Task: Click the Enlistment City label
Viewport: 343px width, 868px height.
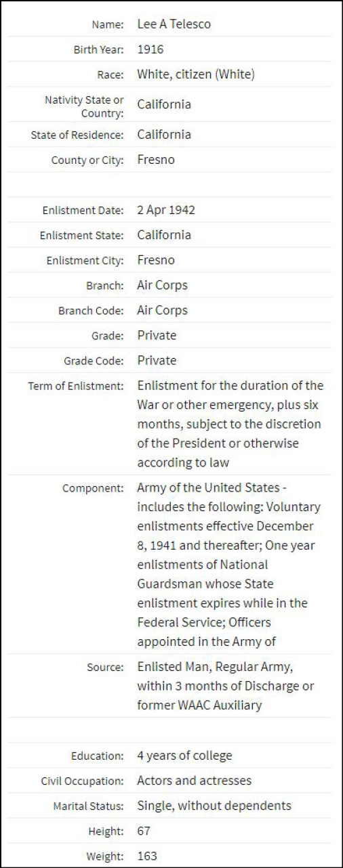Action: coord(85,261)
